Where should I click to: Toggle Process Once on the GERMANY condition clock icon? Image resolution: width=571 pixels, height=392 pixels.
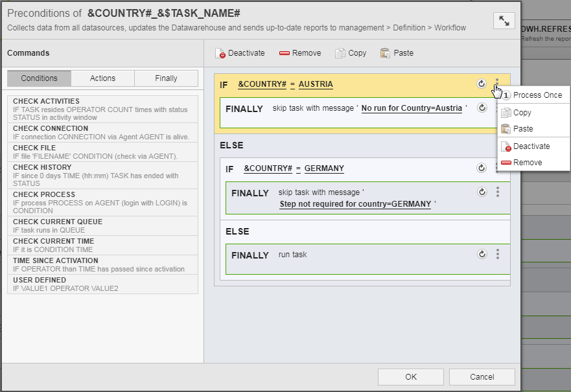click(x=481, y=168)
